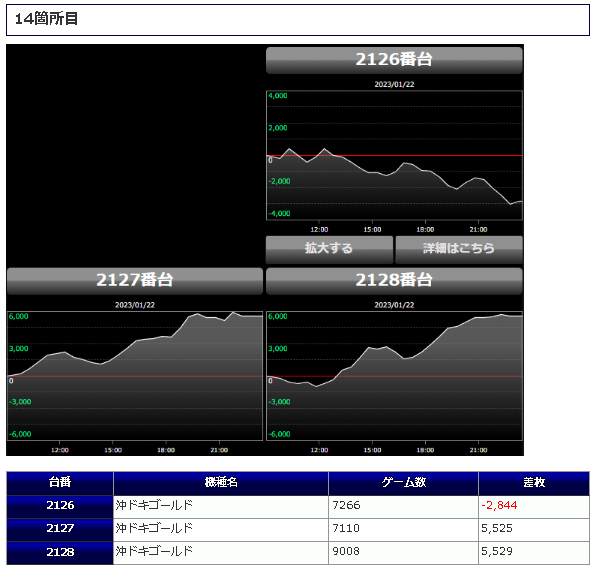Select the 2127番台 header bar
Viewport: 597px width, 571px height.
[135, 281]
